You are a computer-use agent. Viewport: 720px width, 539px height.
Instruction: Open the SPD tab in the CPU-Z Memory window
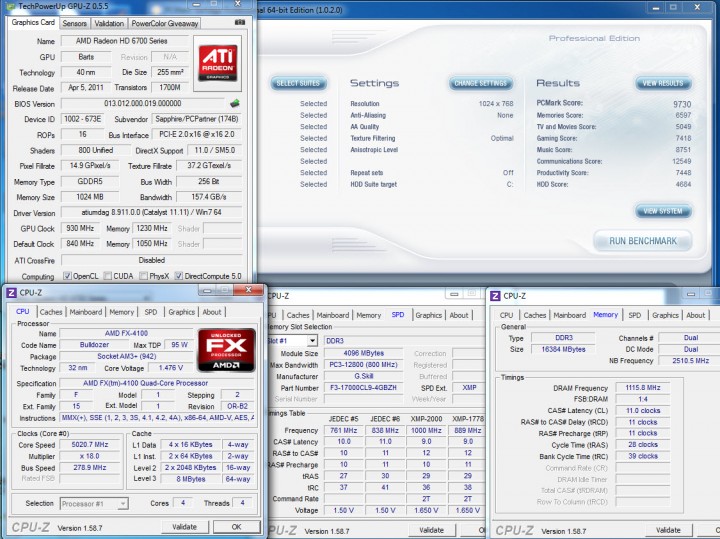click(635, 315)
